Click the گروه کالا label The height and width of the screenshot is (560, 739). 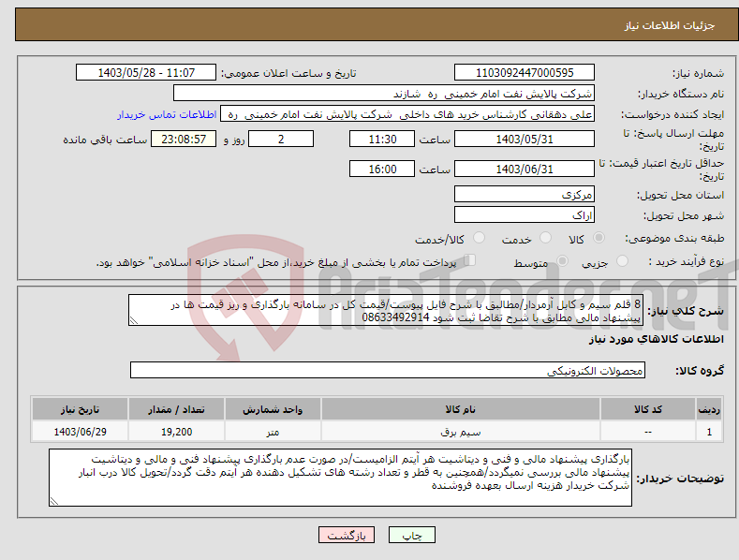point(700,371)
